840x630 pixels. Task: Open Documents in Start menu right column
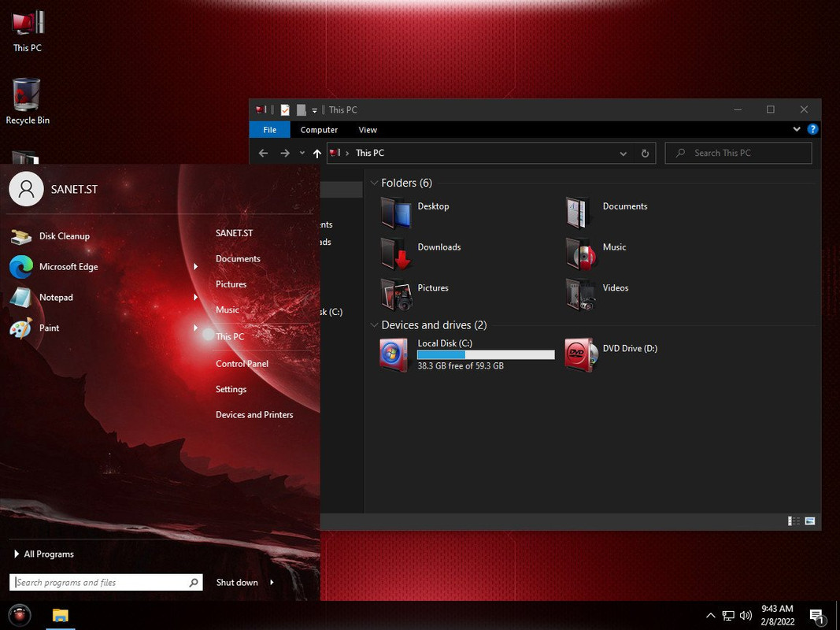(x=238, y=259)
